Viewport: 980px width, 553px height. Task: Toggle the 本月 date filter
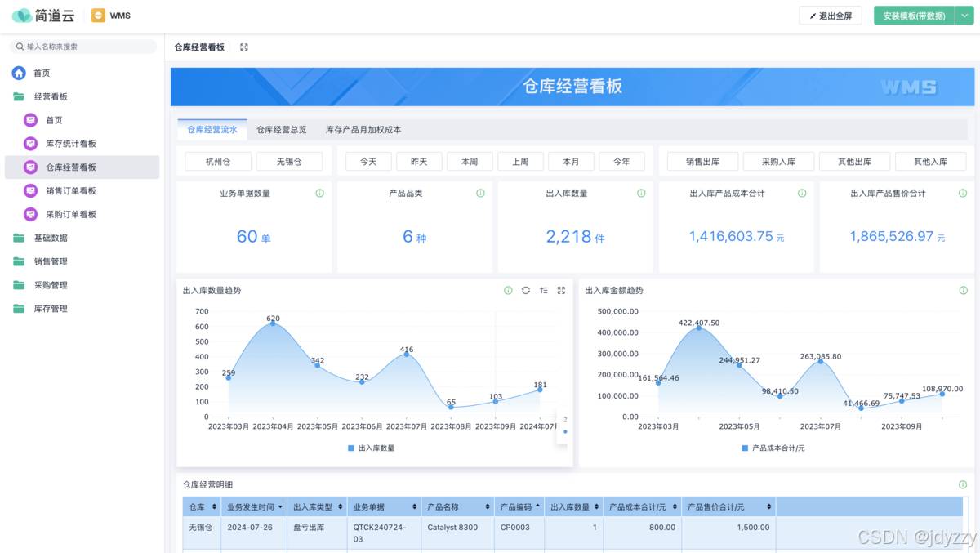click(571, 162)
